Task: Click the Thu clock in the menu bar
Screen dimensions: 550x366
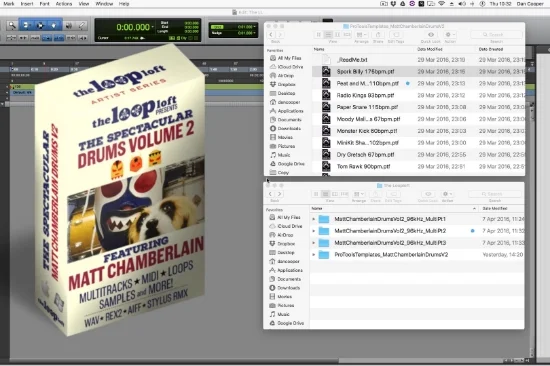Action: (x=501, y=4)
